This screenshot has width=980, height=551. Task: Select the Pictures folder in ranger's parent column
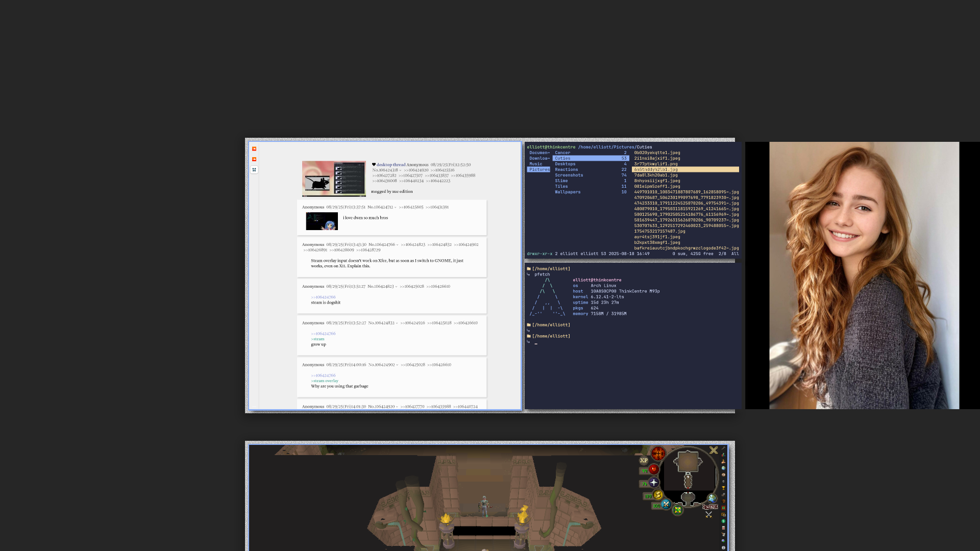pyautogui.click(x=538, y=169)
